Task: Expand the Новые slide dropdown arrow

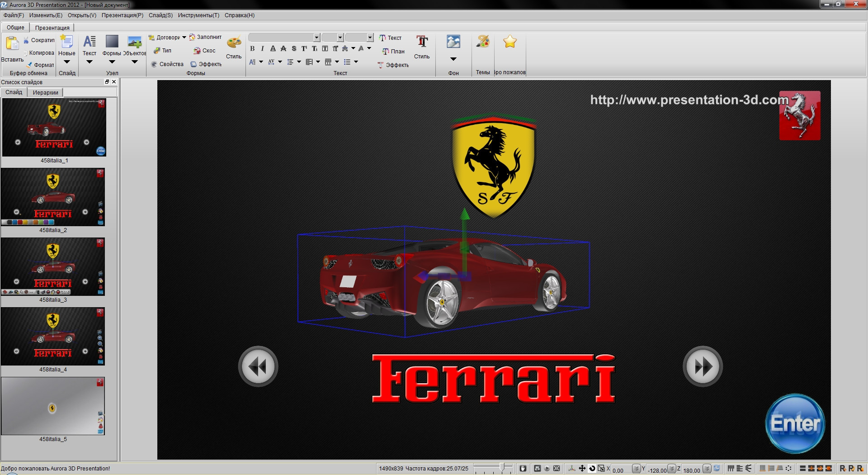Action: point(66,62)
